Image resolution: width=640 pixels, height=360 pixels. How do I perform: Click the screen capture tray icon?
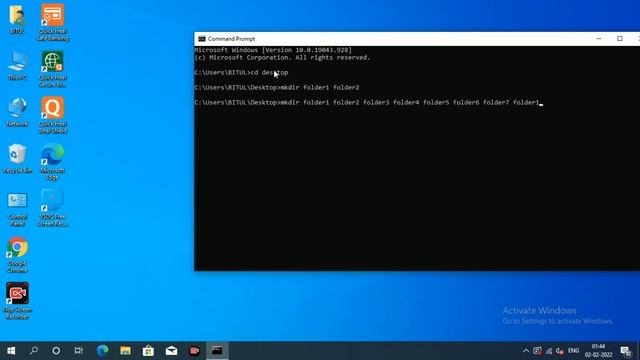pos(537,351)
